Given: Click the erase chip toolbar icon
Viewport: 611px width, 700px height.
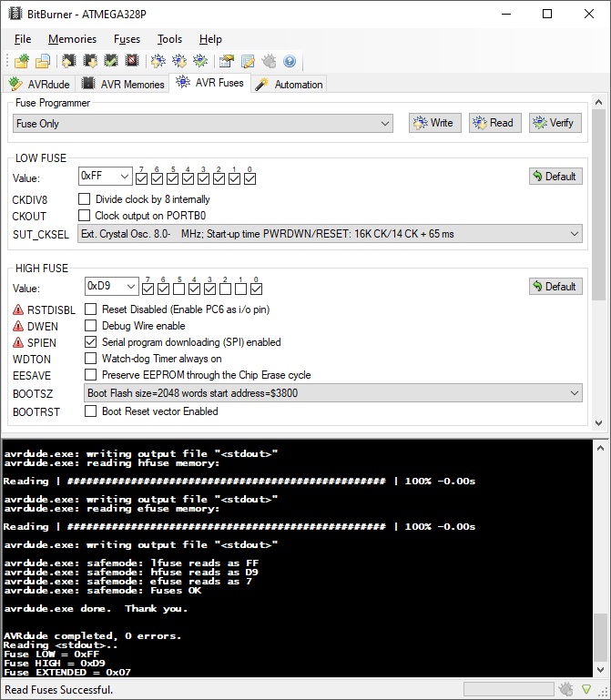Looking at the screenshot, I should 132,61.
